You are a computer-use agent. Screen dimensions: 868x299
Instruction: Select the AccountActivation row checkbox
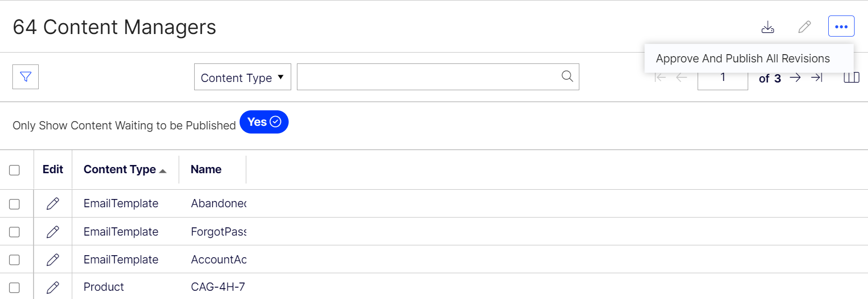click(15, 259)
